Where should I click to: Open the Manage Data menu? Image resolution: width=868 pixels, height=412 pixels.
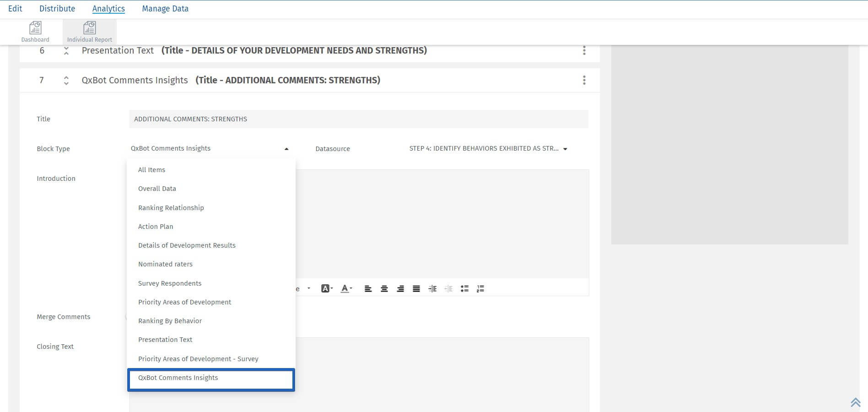165,8
